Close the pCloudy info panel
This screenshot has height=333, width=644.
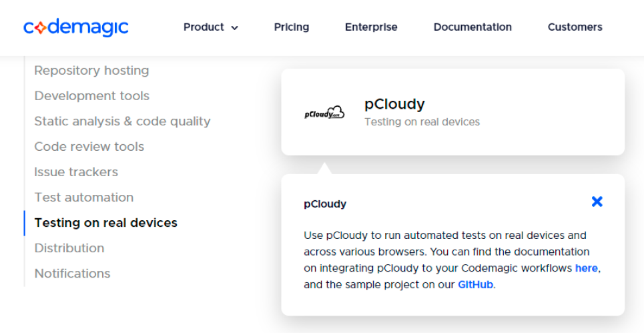[x=597, y=202]
